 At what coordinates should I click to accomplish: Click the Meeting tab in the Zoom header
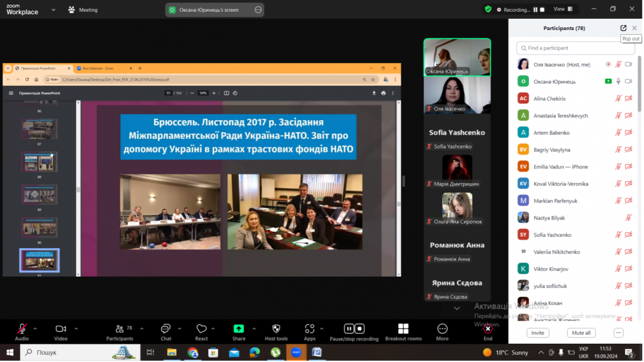83,10
